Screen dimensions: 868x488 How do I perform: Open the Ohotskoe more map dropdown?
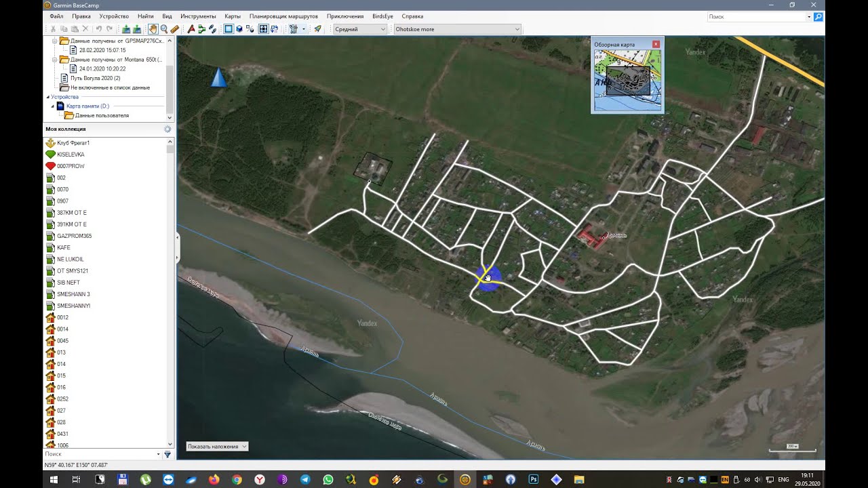coord(458,29)
